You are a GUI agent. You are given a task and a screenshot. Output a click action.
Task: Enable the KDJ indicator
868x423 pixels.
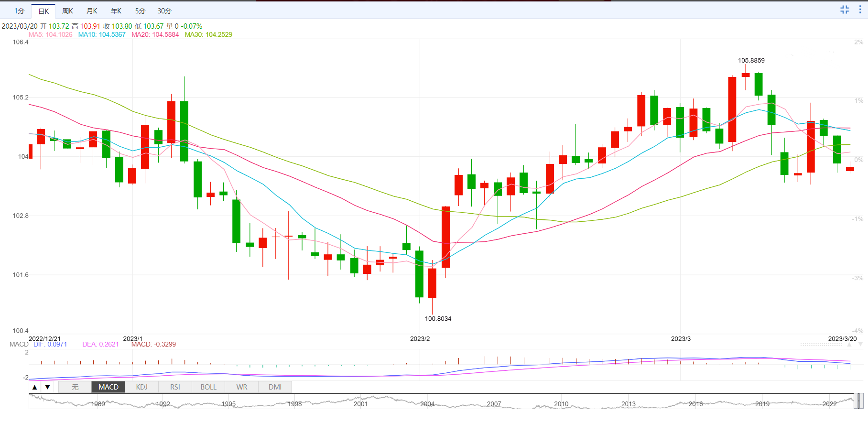coord(141,387)
